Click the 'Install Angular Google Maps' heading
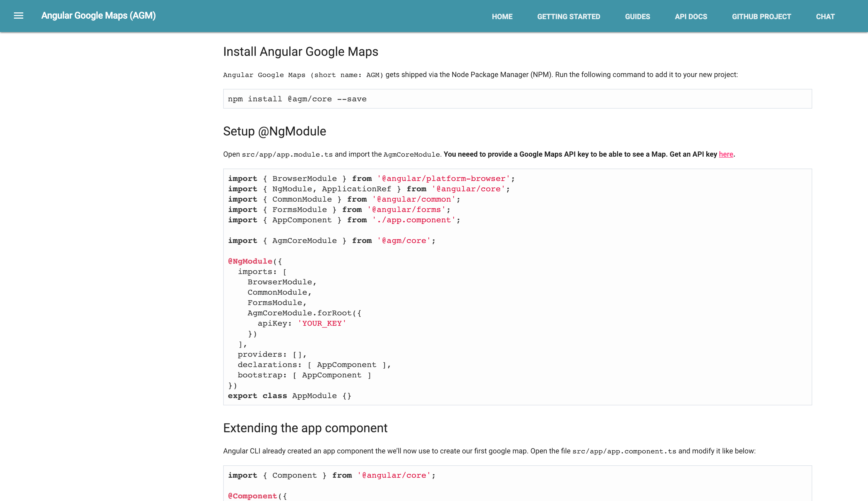Viewport: 868px width, 501px height. click(300, 52)
